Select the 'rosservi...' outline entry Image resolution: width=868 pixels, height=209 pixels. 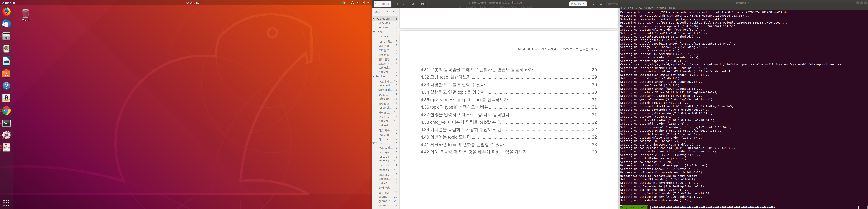click(x=385, y=108)
